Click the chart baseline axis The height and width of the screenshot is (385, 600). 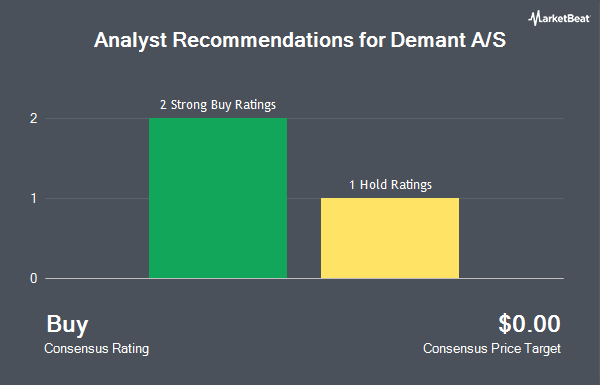coord(304,279)
